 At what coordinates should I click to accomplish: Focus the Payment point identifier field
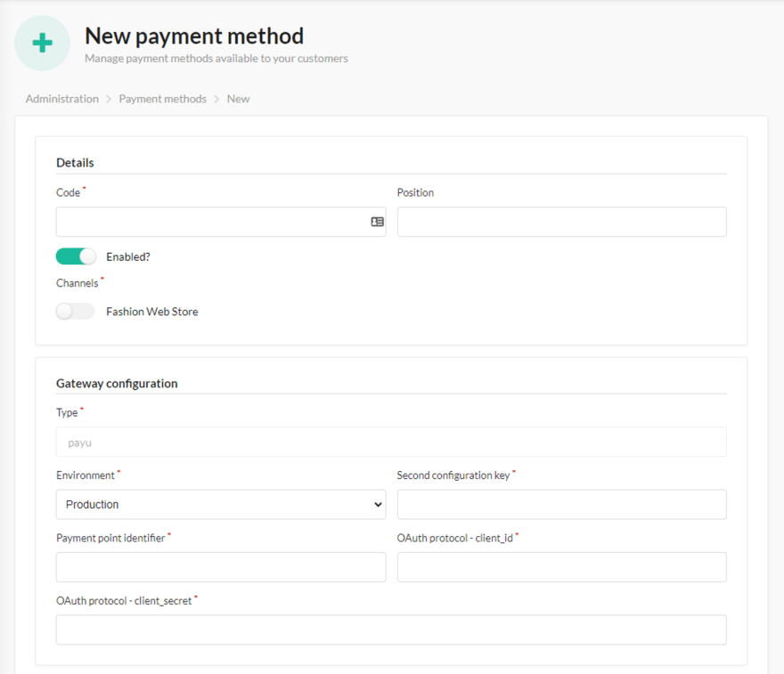point(221,567)
